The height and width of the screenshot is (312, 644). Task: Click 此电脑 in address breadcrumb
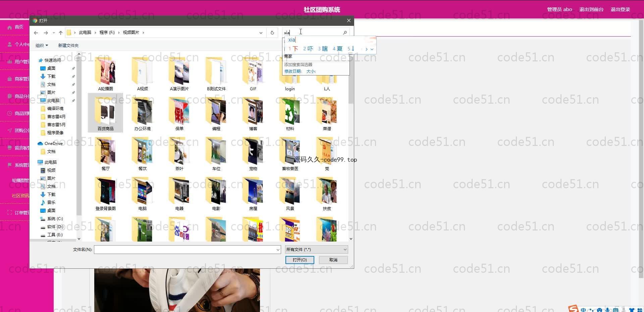(x=85, y=33)
